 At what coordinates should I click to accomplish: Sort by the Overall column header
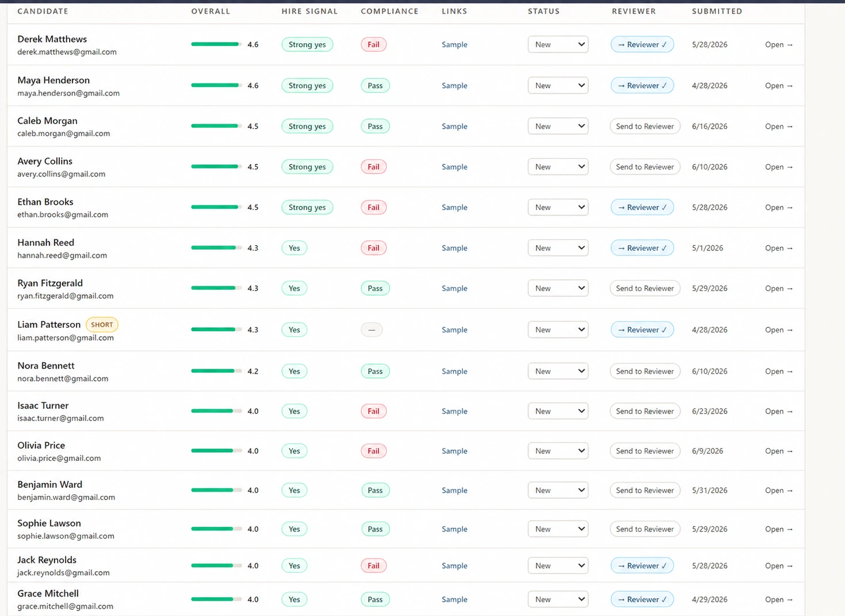pos(211,11)
